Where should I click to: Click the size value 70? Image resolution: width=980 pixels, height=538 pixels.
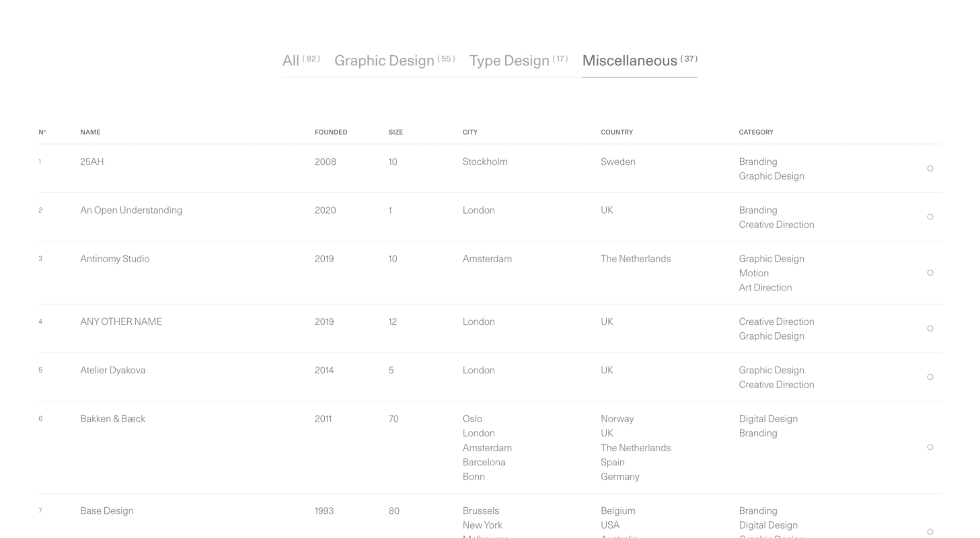click(x=393, y=419)
